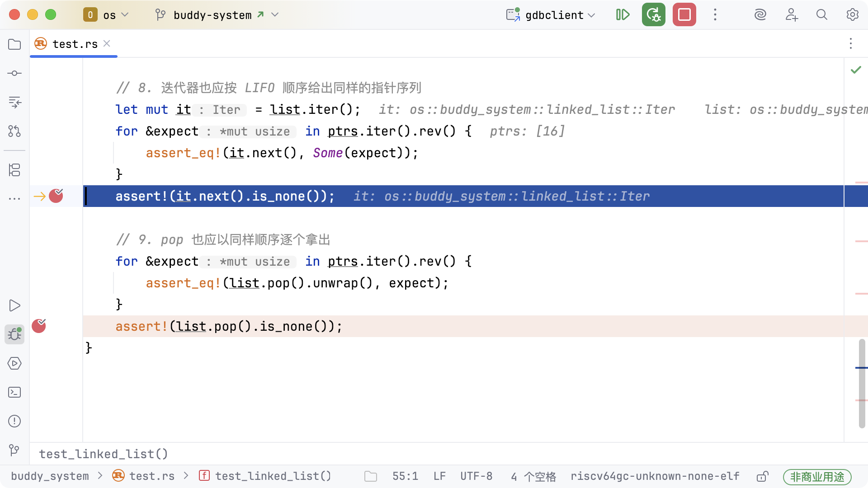The width and height of the screenshot is (868, 488).
Task: Select the test.rs editor tab
Action: (x=75, y=44)
